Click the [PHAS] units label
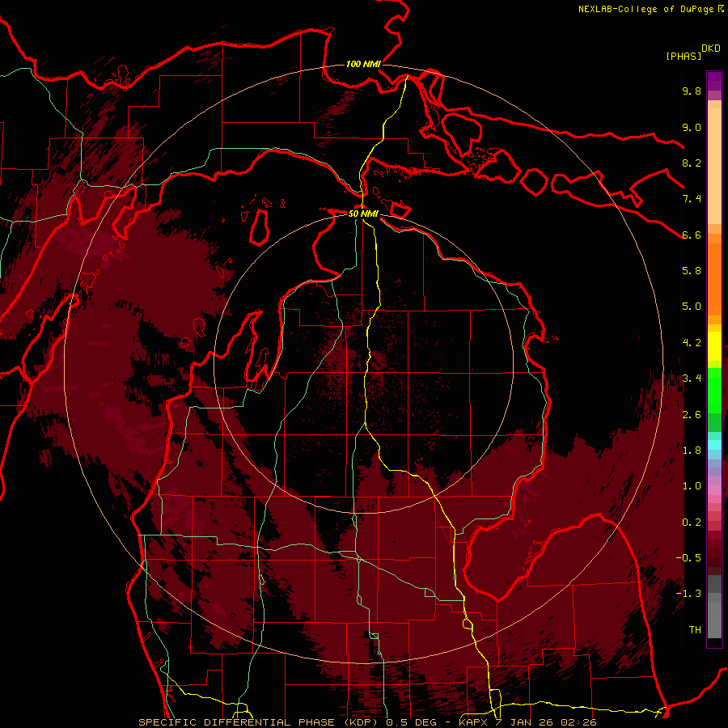728x728 pixels. pyautogui.click(x=684, y=57)
